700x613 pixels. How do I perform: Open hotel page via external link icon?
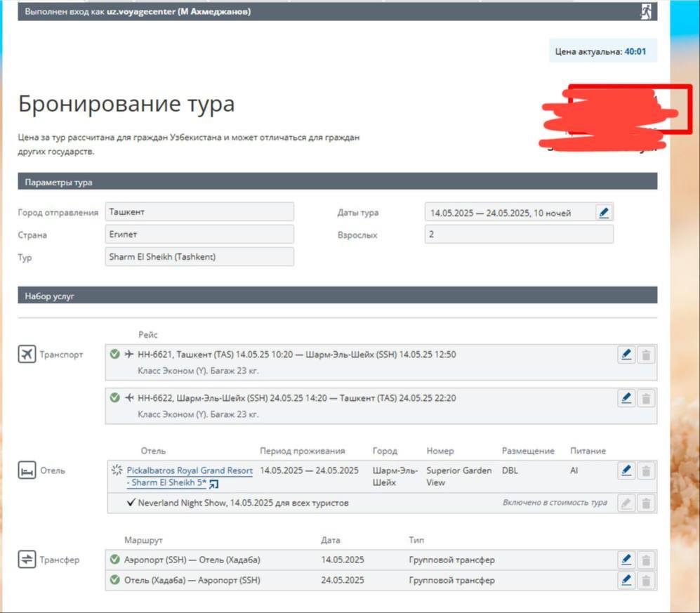213,484
